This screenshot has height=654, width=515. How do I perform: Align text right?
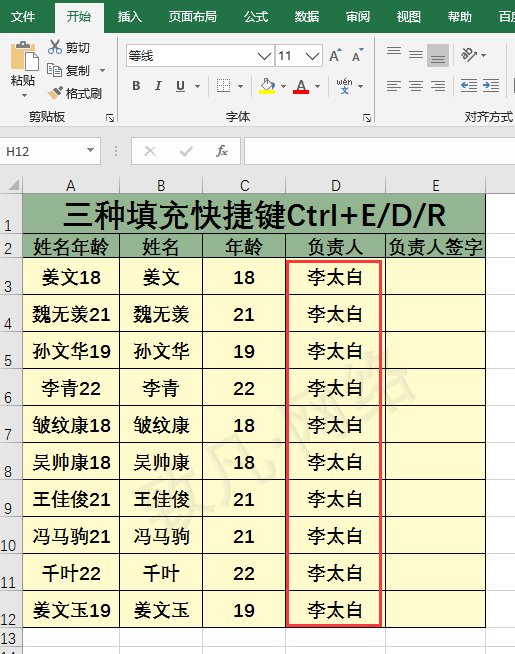pyautogui.click(x=438, y=86)
